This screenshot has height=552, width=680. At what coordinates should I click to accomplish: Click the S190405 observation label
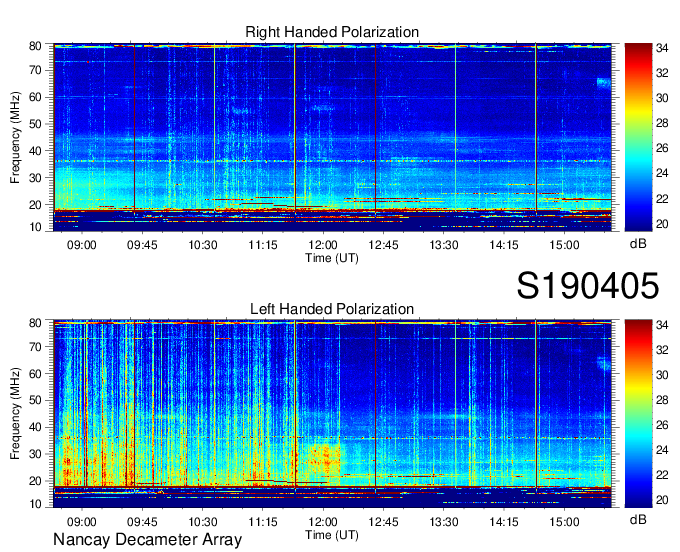(588, 286)
